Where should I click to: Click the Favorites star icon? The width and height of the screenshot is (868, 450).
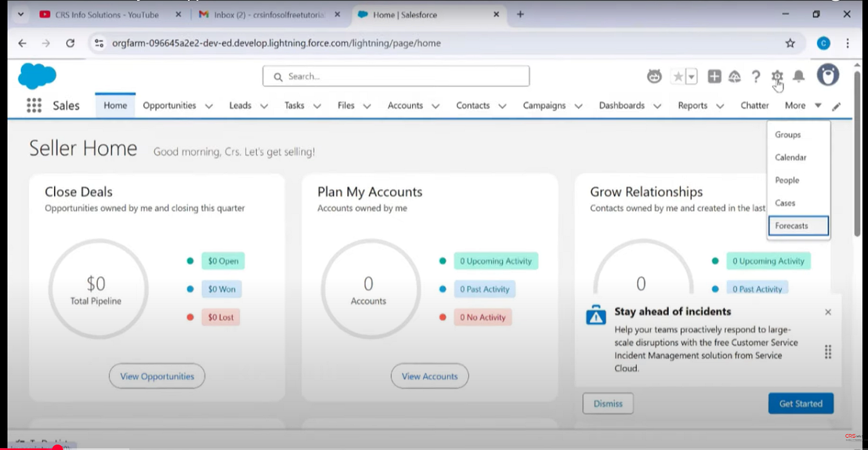[x=678, y=76]
